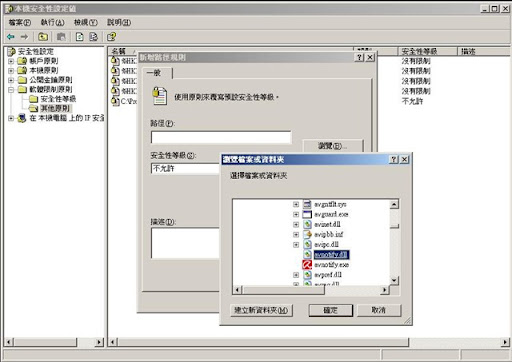
Task: Click the 路徑 path input field
Action: click(221, 137)
